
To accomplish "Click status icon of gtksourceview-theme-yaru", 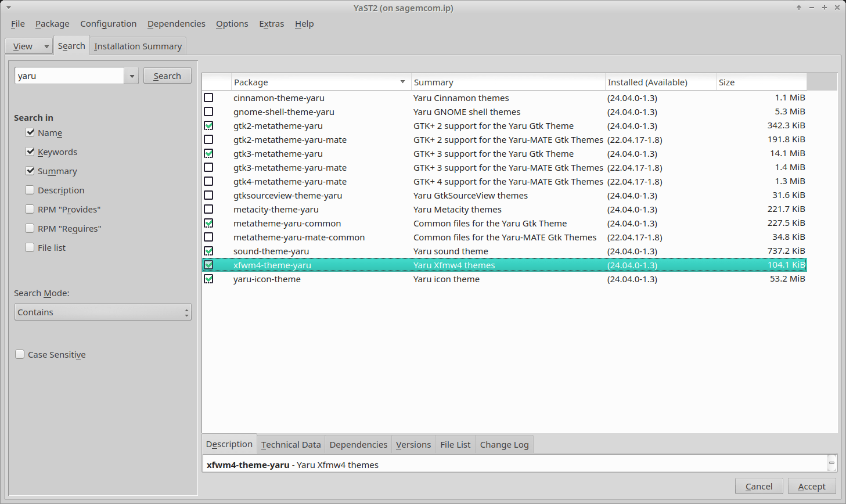I will [x=208, y=196].
